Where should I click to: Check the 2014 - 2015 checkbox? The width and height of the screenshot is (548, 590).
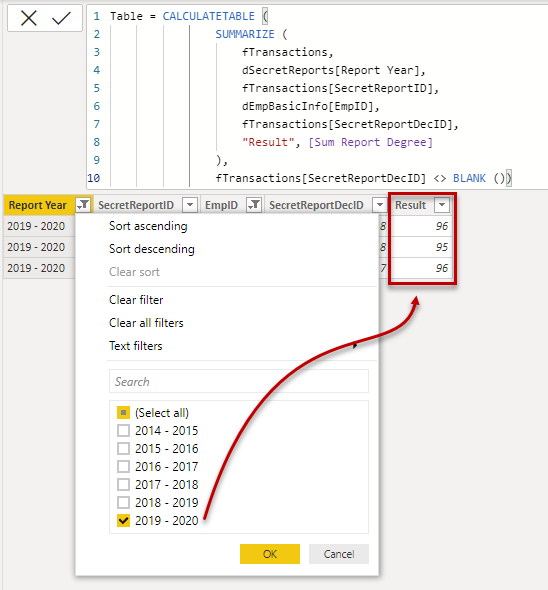pos(123,430)
